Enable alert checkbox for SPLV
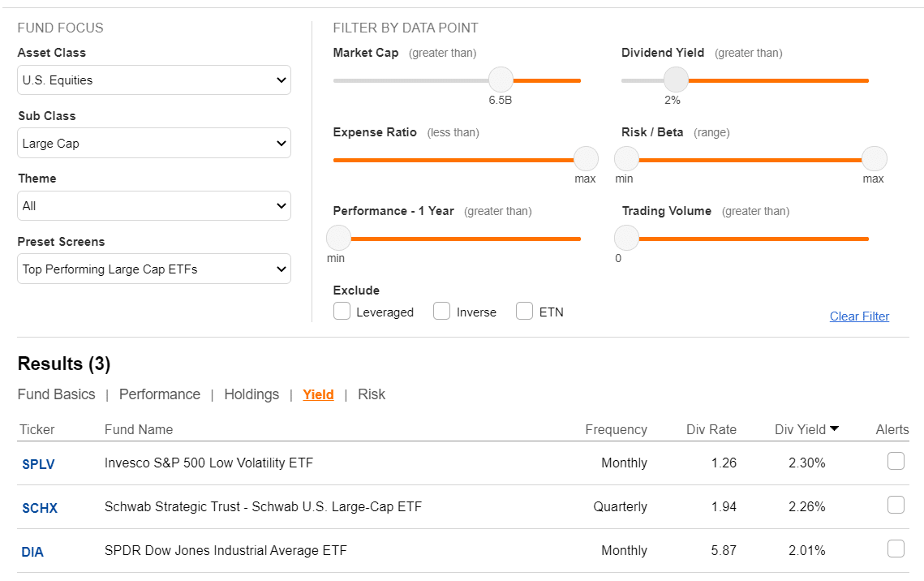This screenshot has width=924, height=581. [x=896, y=461]
